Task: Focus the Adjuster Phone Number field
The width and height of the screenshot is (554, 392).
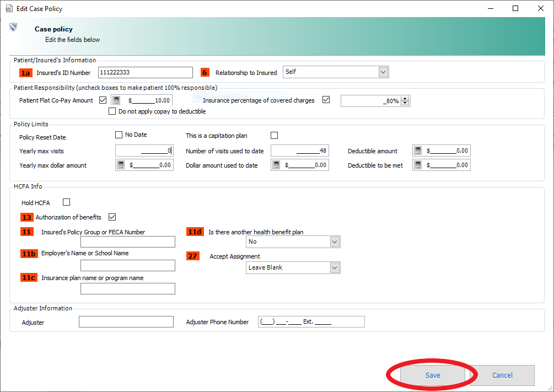Action: tap(311, 322)
